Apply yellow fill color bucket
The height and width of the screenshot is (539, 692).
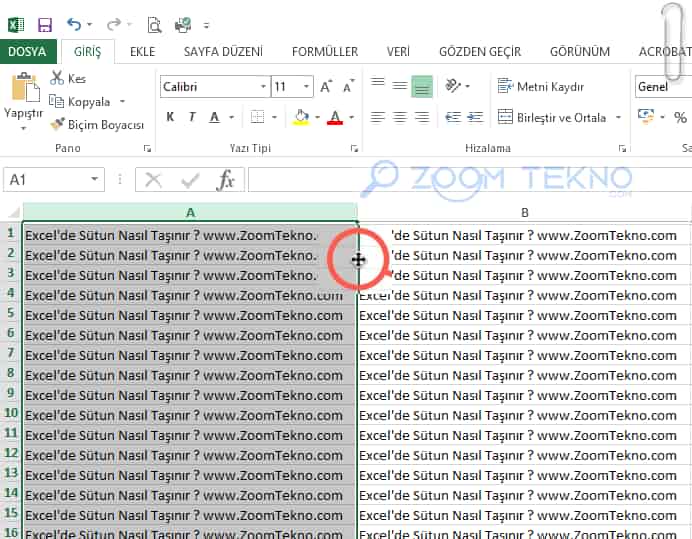301,117
